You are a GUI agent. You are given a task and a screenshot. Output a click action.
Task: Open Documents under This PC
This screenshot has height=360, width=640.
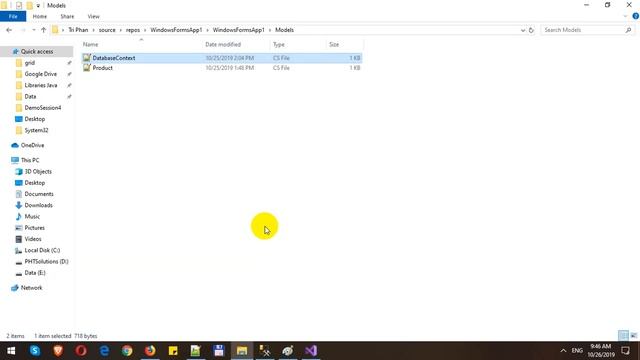click(x=39, y=194)
